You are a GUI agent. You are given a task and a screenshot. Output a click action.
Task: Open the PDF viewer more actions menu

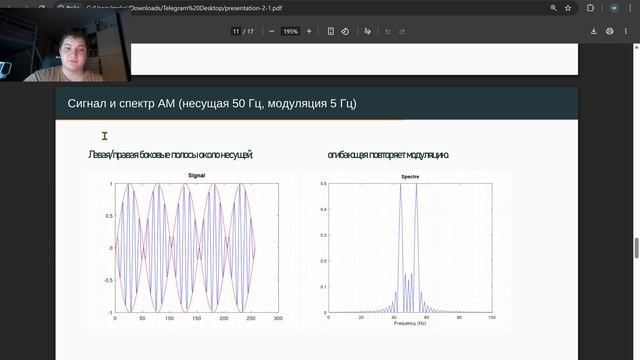626,31
